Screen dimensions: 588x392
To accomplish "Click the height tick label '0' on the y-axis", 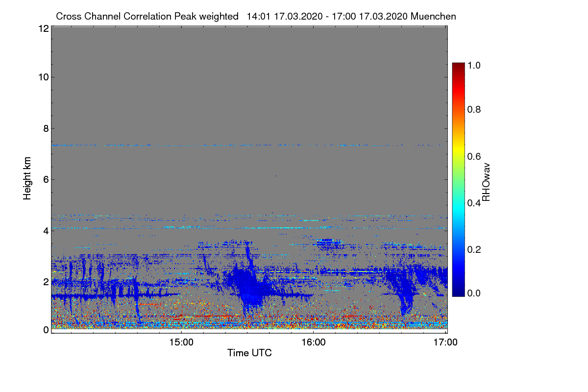I will click(45, 330).
